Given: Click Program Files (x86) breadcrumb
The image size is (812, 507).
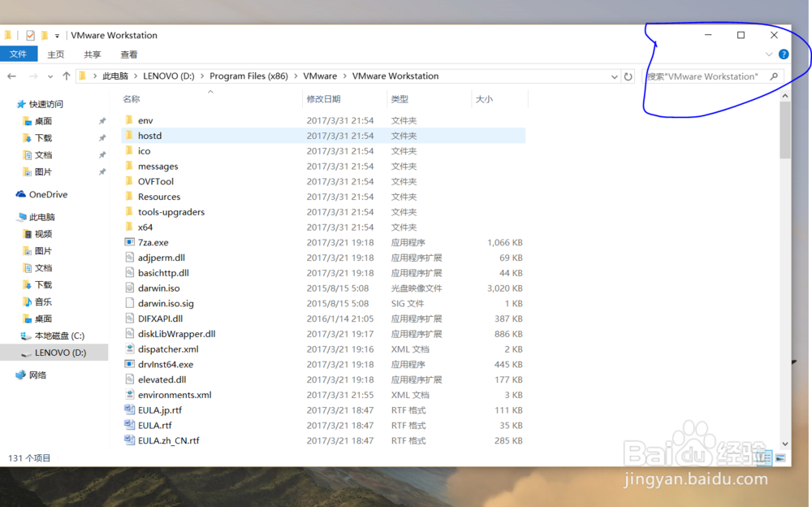Looking at the screenshot, I should point(248,76).
